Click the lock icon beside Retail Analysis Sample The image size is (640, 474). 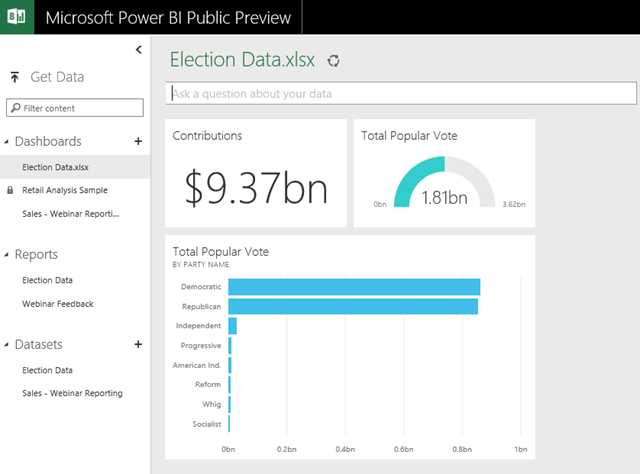click(10, 190)
